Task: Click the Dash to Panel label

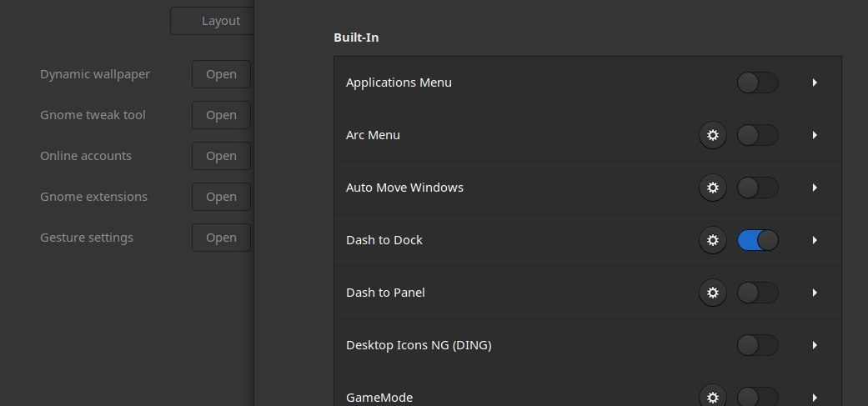Action: (385, 293)
